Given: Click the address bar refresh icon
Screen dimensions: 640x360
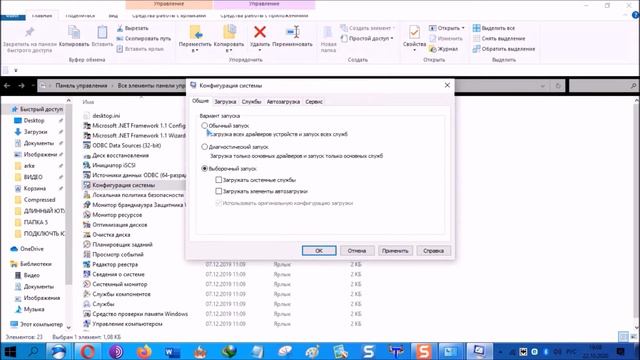Looking at the screenshot, I should click(x=558, y=86).
